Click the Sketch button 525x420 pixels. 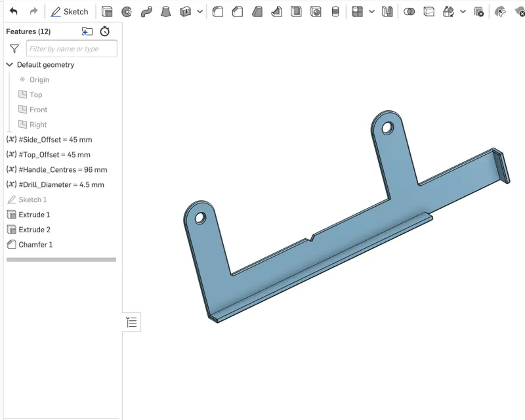click(70, 12)
